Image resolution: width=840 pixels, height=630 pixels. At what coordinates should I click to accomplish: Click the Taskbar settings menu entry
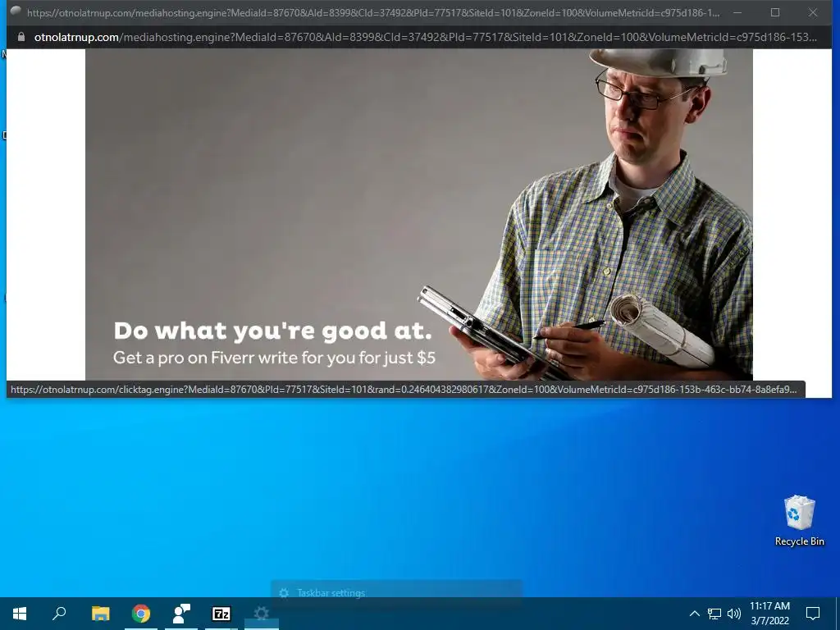(396, 593)
